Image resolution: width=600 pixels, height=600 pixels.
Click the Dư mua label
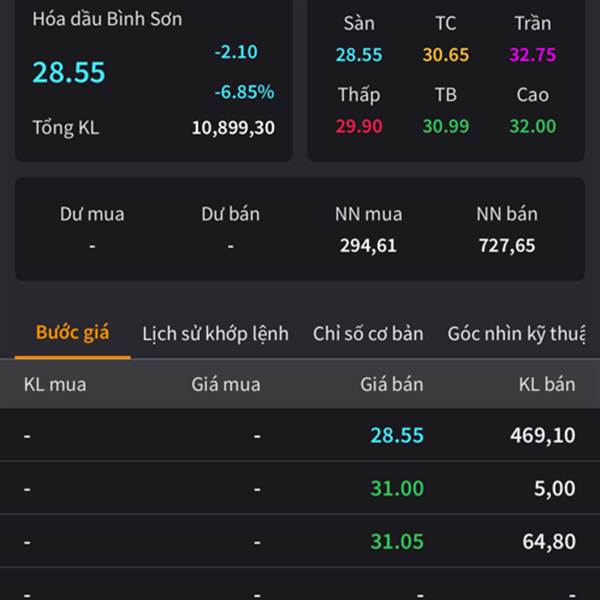[x=92, y=214]
